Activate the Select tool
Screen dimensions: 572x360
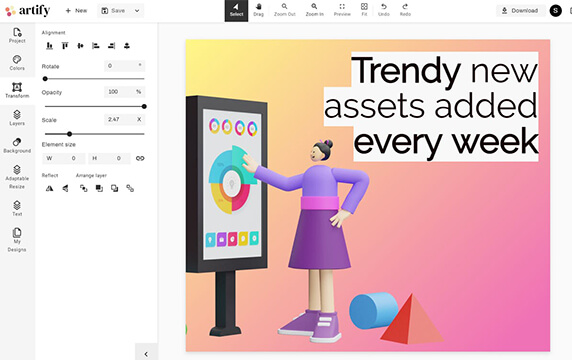pos(236,11)
